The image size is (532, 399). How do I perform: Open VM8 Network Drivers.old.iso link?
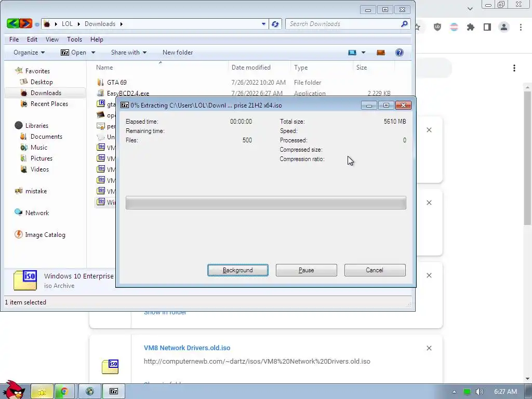pyautogui.click(x=187, y=348)
